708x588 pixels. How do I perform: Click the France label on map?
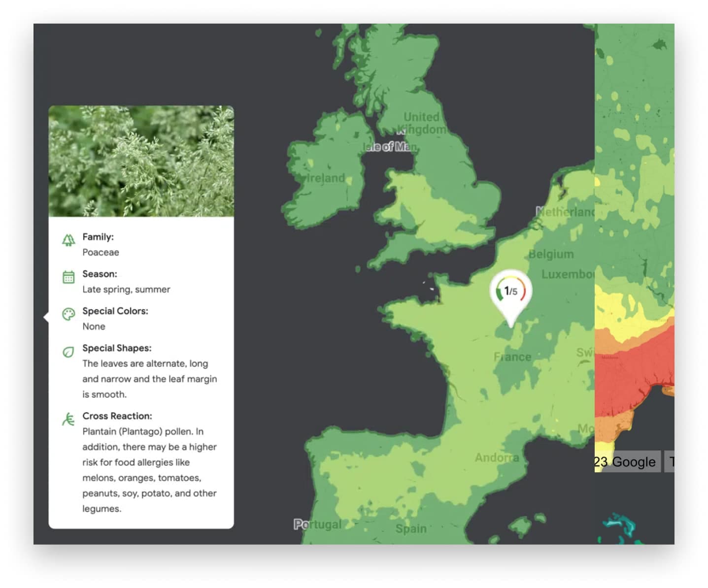pyautogui.click(x=512, y=357)
